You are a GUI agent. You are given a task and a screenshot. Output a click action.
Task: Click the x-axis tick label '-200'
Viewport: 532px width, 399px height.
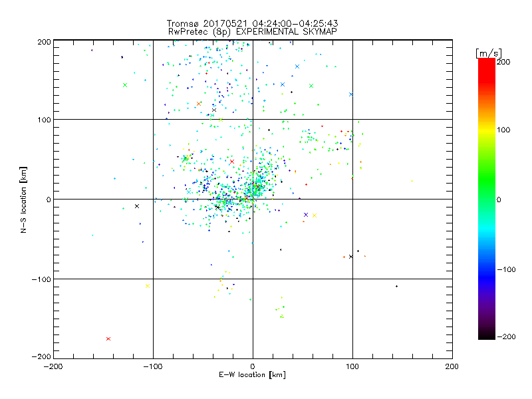53,367
